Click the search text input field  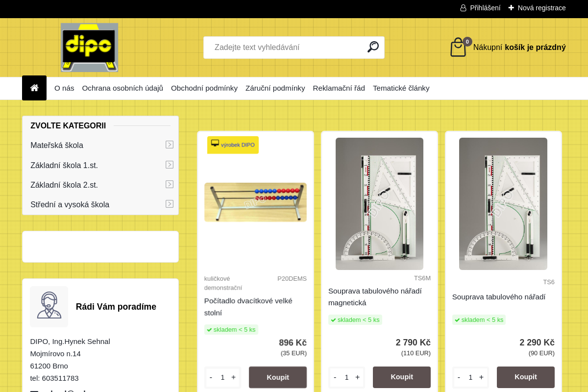coord(287,48)
